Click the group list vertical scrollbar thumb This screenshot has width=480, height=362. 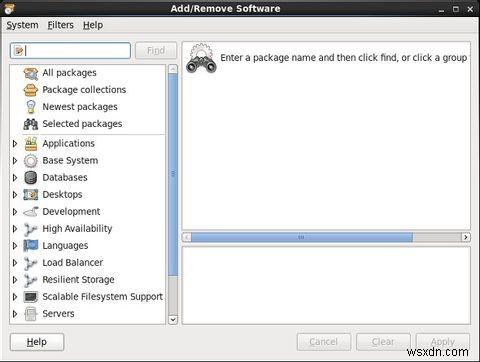point(173,174)
